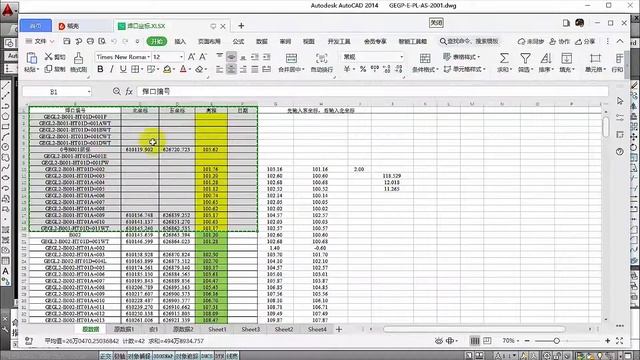Viewport: 640px width, 360px height.
Task: Click the Cells format icon
Action: tap(595, 58)
